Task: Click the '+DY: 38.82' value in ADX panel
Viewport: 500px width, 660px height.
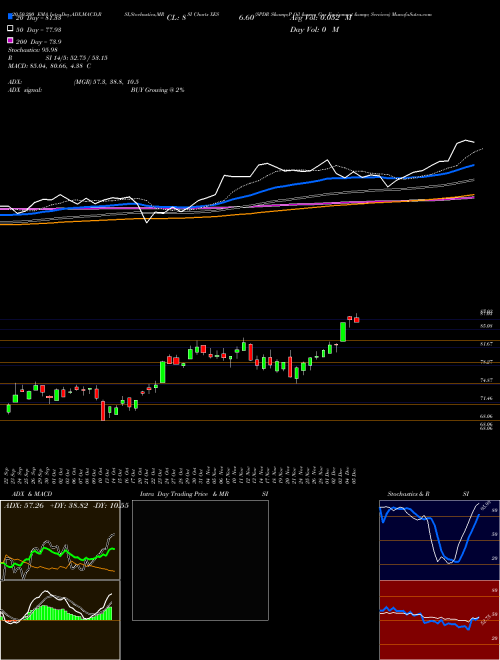Action: [x=69, y=506]
